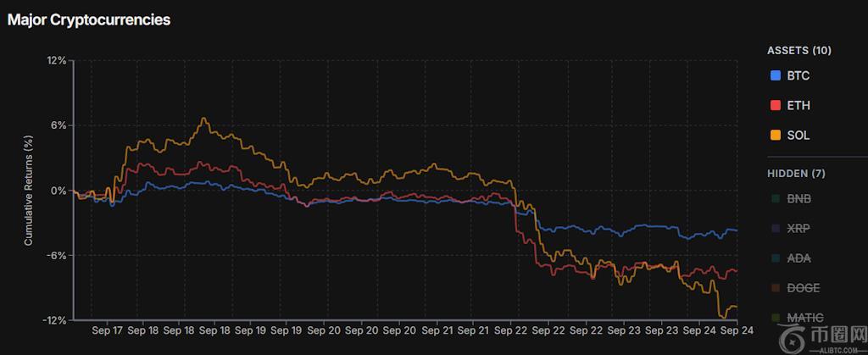Toggle the ETH series label off
Viewport: 868px width, 355px height.
(x=798, y=106)
